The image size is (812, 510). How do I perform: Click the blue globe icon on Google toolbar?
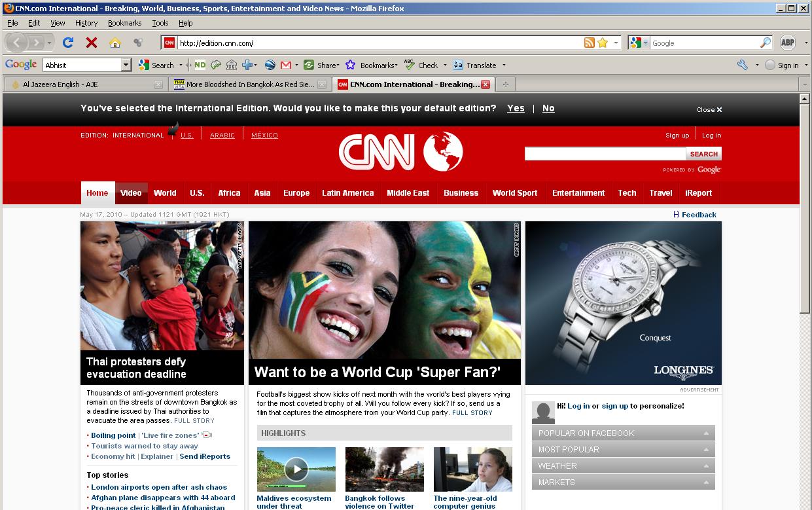tap(270, 65)
